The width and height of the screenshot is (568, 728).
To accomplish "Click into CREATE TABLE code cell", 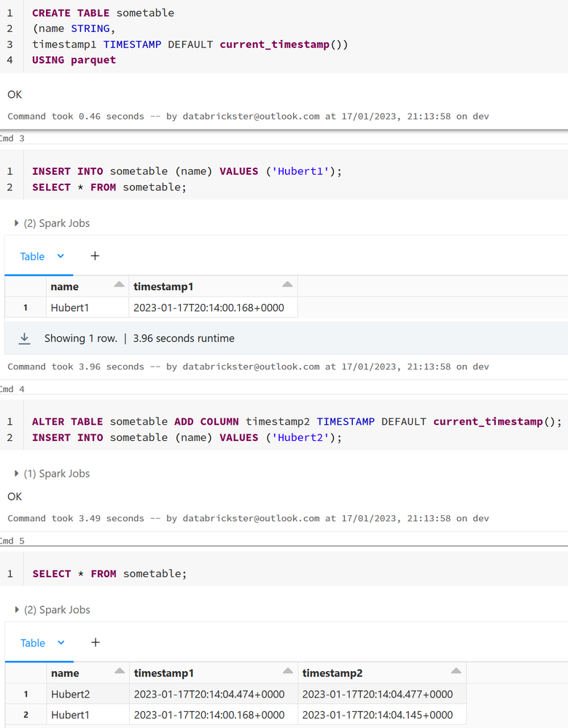I will [x=295, y=36].
